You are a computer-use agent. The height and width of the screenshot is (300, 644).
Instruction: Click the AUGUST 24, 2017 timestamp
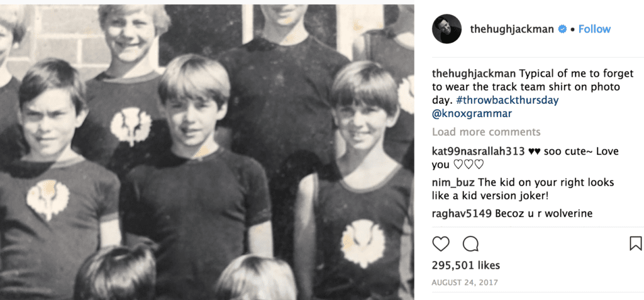click(x=465, y=283)
